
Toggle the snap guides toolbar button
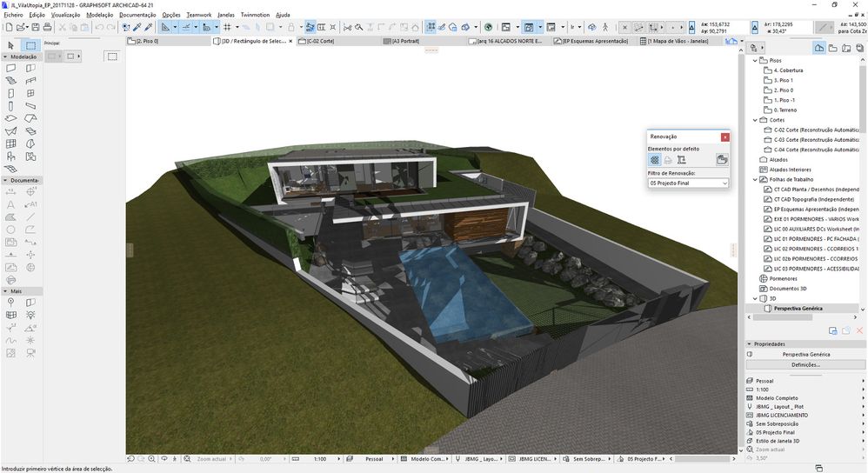coord(186,27)
